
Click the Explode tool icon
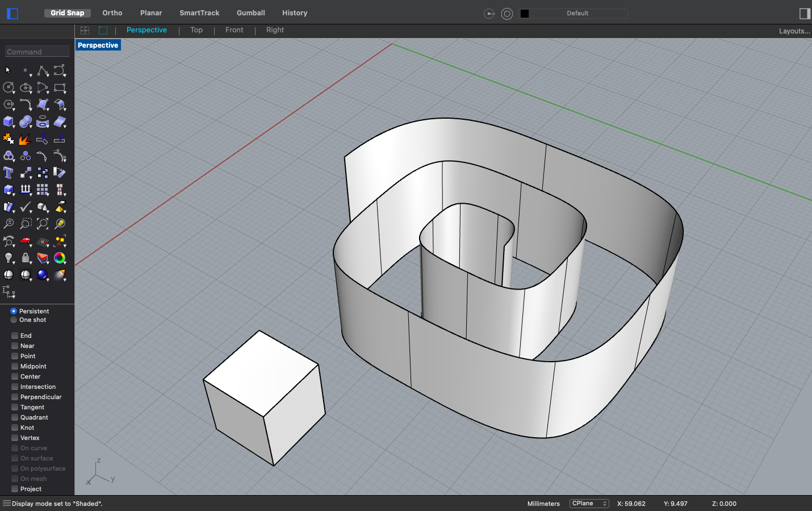24,139
